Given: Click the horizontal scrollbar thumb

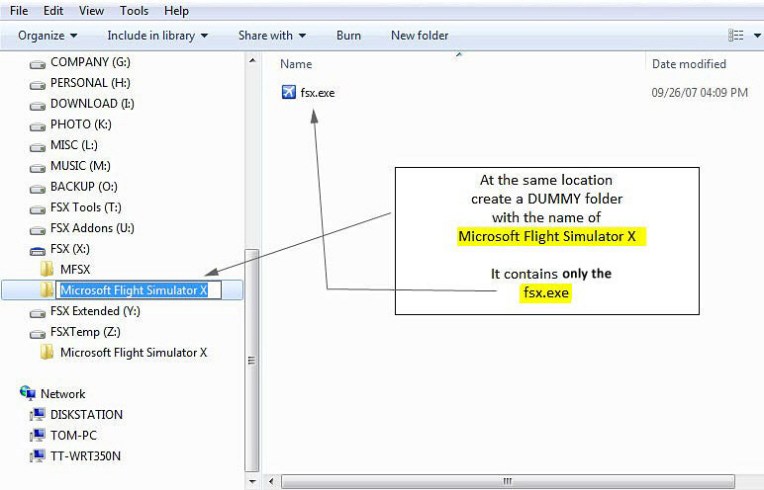Looking at the screenshot, I should 508,481.
